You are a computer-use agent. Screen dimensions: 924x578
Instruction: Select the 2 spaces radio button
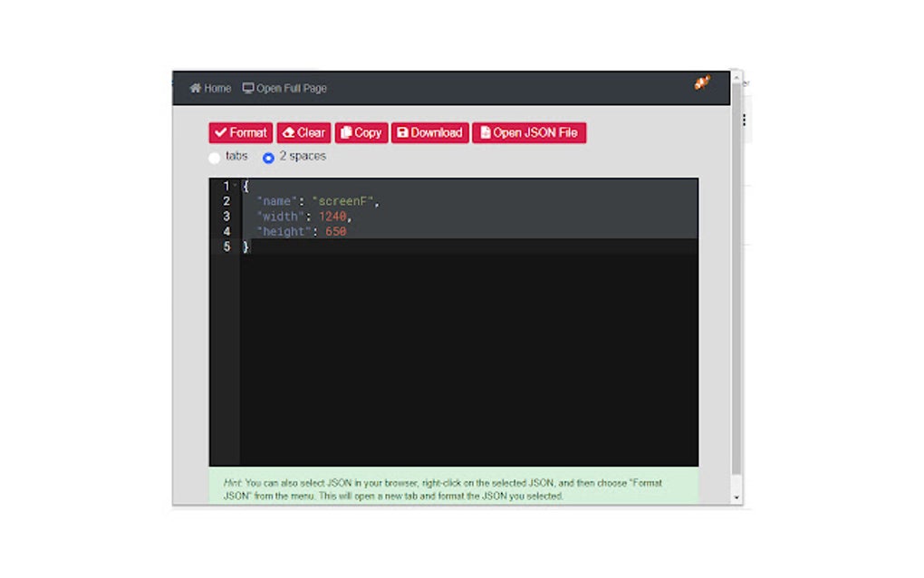(x=268, y=157)
